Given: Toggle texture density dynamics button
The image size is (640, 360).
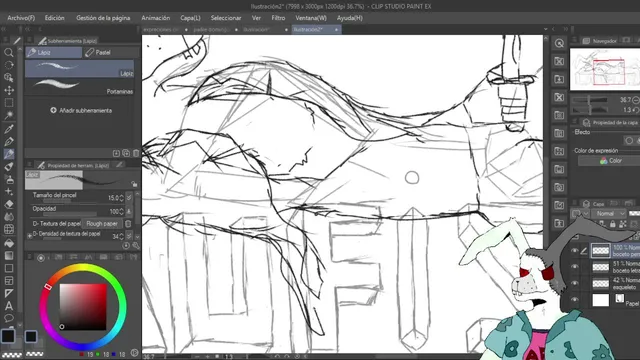Looking at the screenshot, I should [129, 236].
